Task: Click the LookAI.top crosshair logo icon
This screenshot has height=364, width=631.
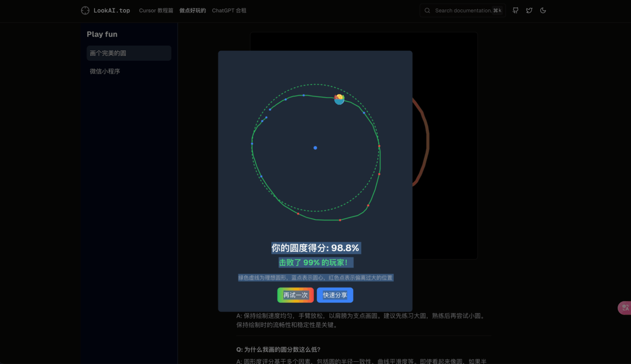Action: click(85, 11)
